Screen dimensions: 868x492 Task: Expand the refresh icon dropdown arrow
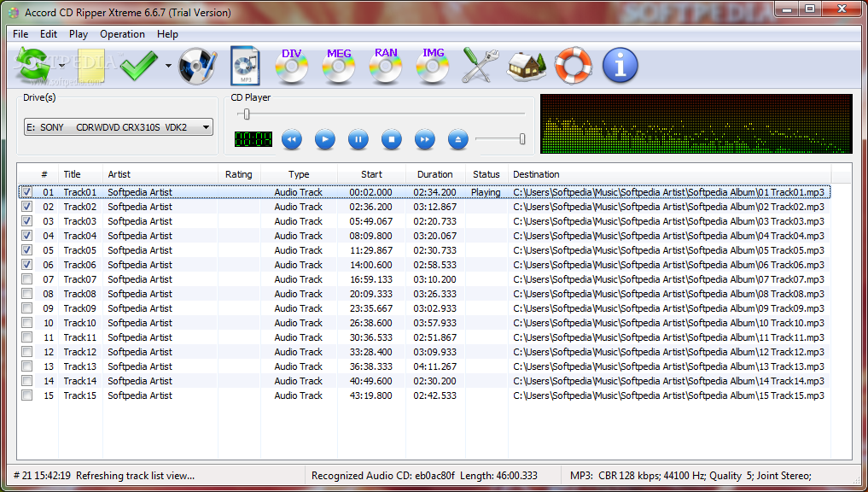[x=62, y=66]
